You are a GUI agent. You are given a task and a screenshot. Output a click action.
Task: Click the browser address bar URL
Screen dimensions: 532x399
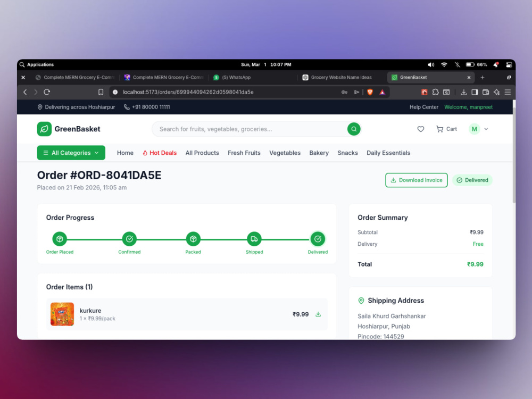pos(188,92)
